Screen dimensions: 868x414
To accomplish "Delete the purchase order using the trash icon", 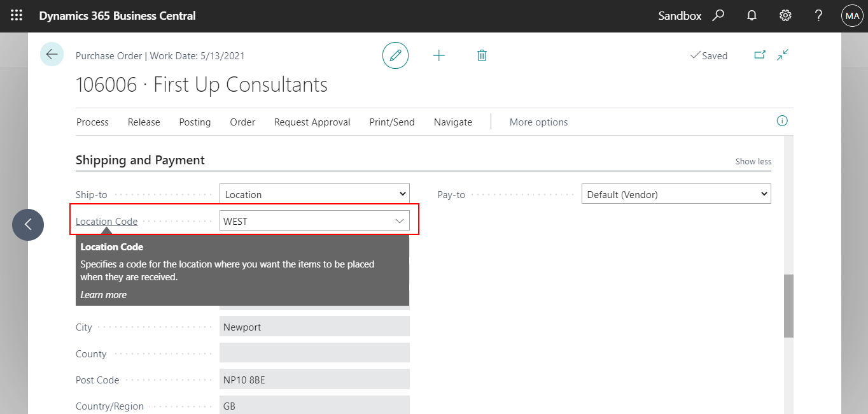I will point(482,55).
